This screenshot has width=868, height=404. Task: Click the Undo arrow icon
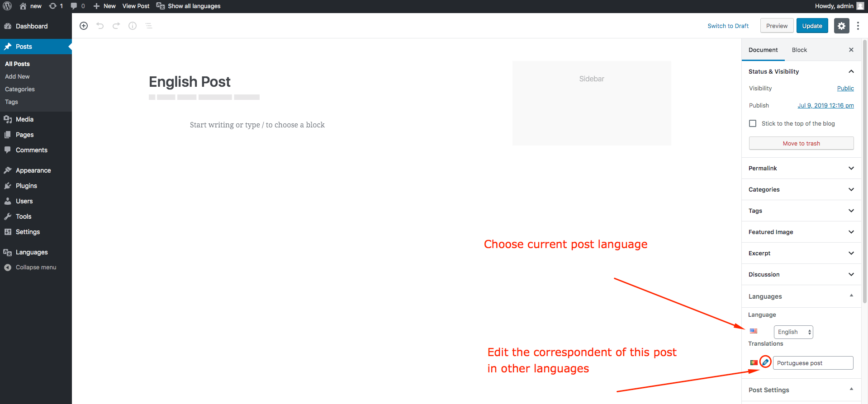100,26
